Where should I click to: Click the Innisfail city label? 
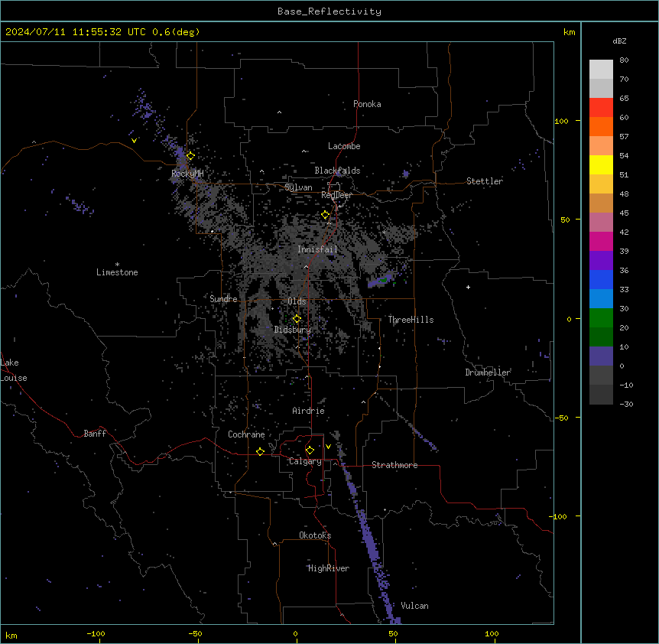pos(317,249)
